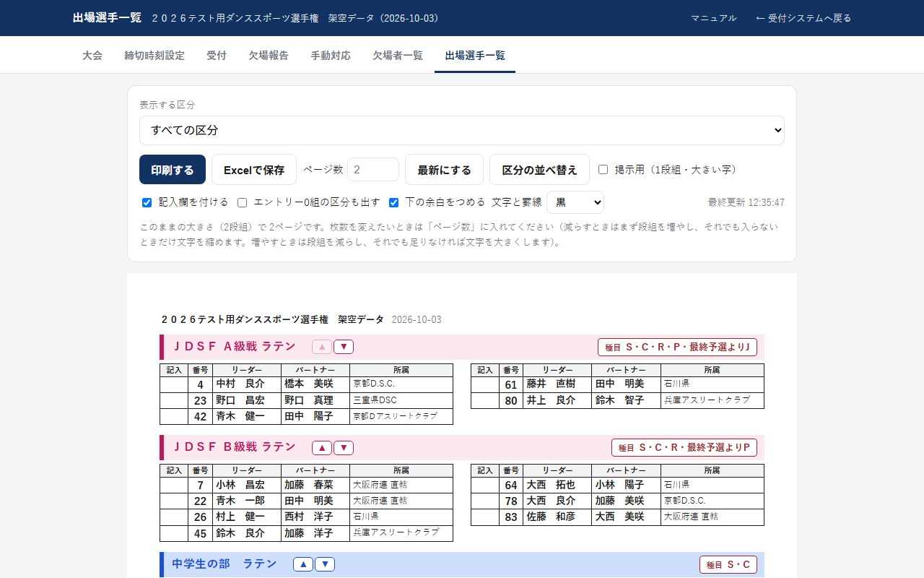Enable エントリー0組の区分も出す checkbox

click(243, 202)
